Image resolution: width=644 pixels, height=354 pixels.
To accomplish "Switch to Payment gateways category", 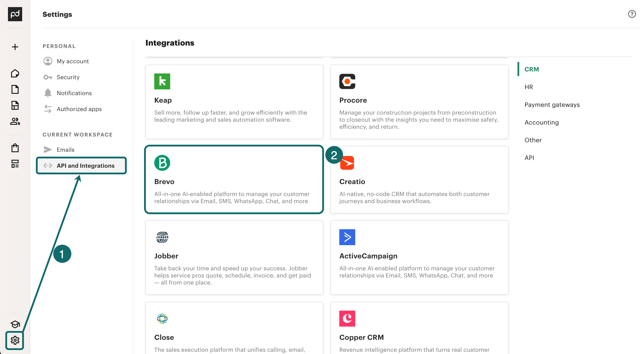I will pos(552,105).
